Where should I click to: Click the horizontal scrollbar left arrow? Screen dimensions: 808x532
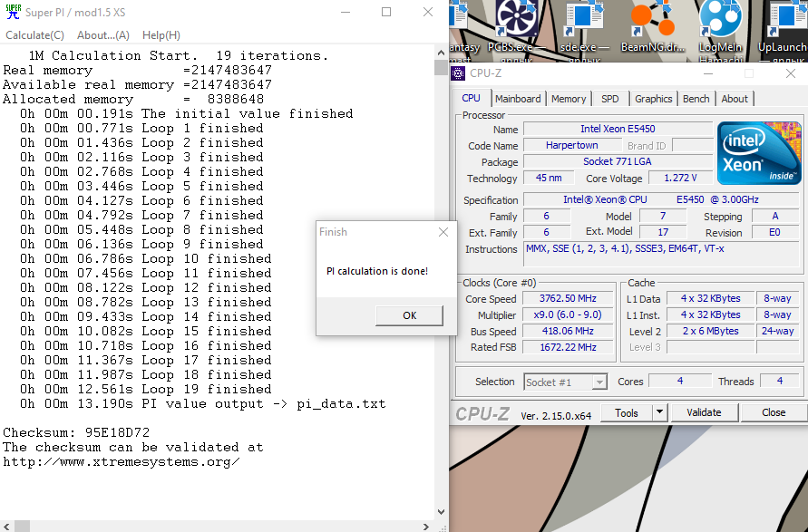[x=6, y=527]
